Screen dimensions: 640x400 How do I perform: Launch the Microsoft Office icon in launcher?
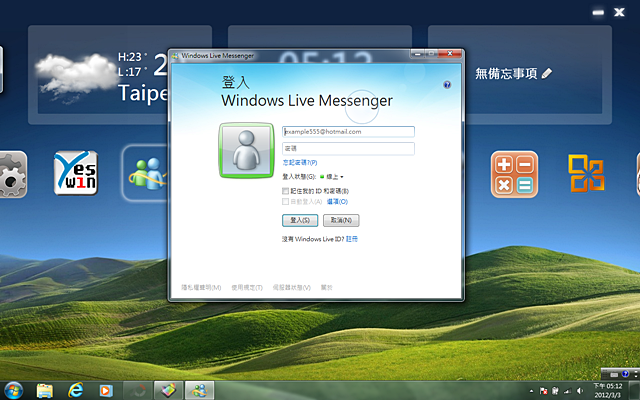point(586,173)
